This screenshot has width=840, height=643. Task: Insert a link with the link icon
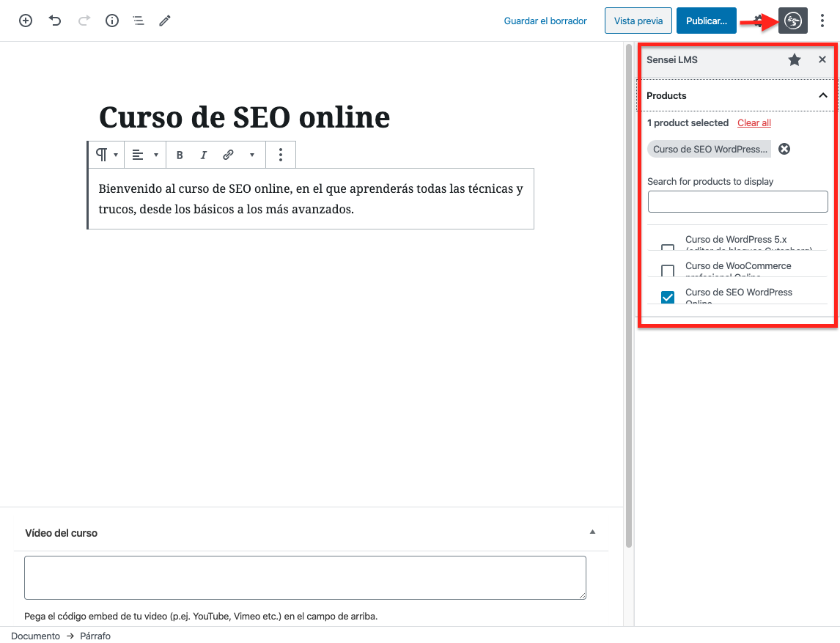point(228,155)
